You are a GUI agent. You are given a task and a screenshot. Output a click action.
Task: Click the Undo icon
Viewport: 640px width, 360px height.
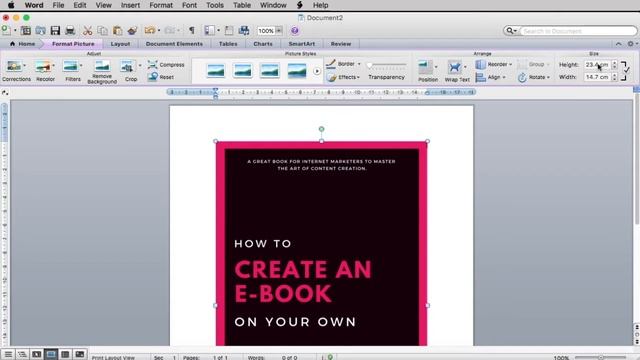coord(150,30)
